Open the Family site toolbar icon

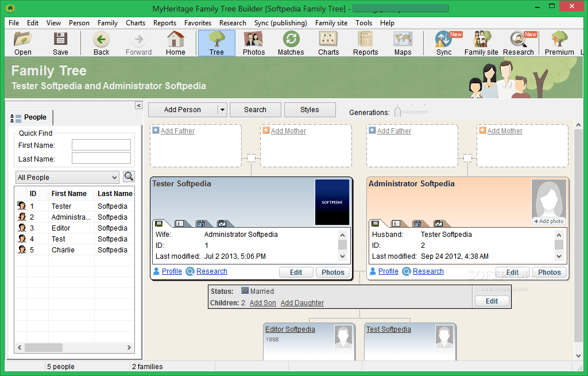481,40
